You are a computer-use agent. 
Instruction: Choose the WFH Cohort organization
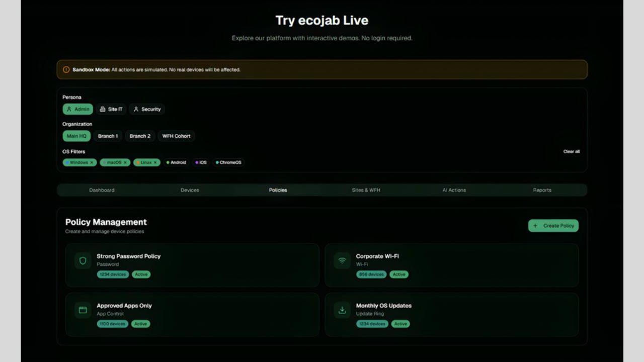pyautogui.click(x=176, y=136)
